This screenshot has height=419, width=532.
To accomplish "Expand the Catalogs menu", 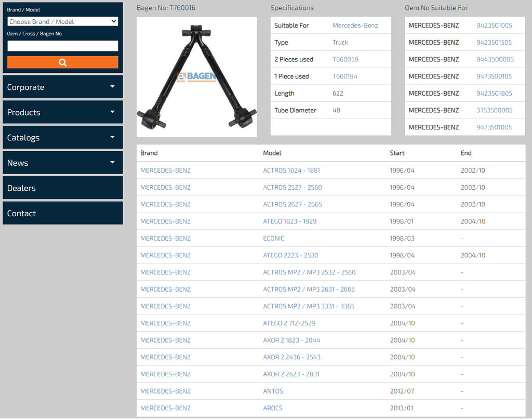I will (63, 138).
